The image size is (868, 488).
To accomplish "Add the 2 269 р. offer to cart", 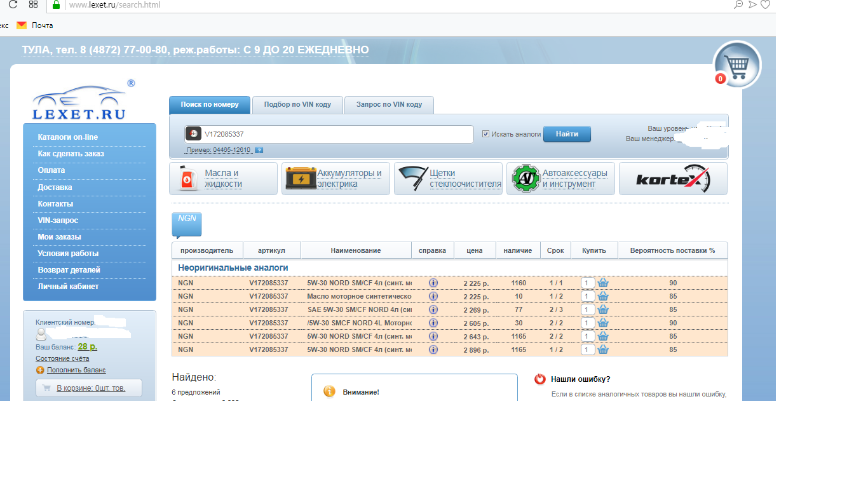I will point(603,309).
